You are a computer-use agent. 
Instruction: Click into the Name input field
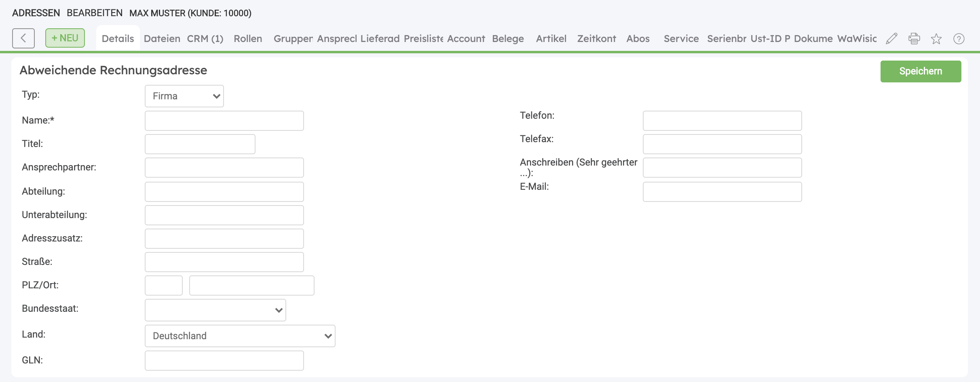[224, 121]
